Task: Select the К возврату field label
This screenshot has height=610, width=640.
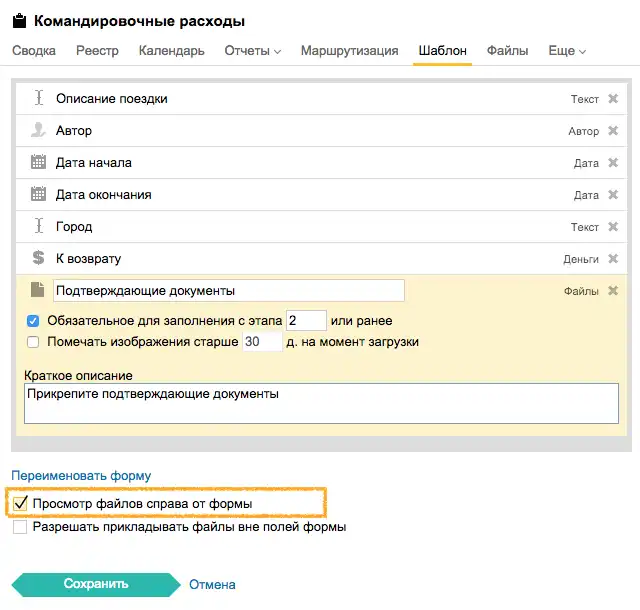Action: pos(89,259)
